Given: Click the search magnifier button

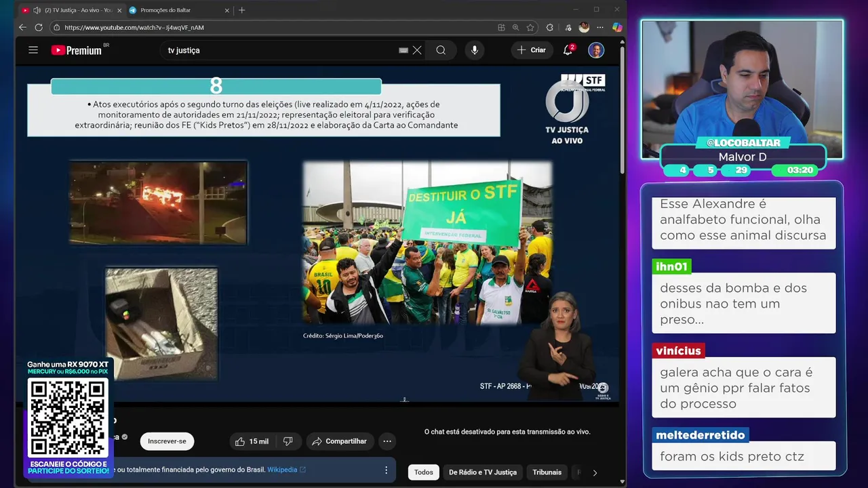Looking at the screenshot, I should [441, 50].
